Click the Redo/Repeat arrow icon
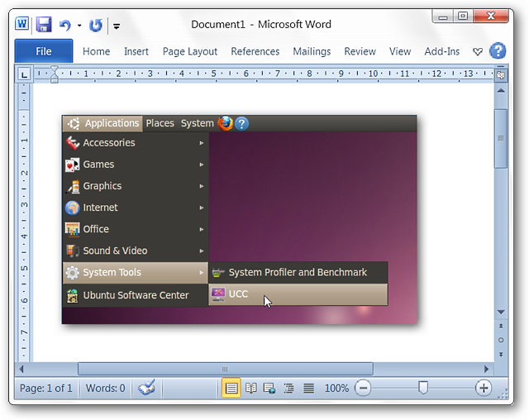This screenshot has height=420, width=529. [96, 26]
